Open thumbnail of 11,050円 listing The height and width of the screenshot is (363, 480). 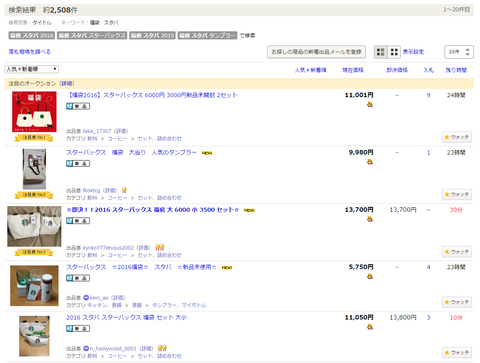(34, 336)
